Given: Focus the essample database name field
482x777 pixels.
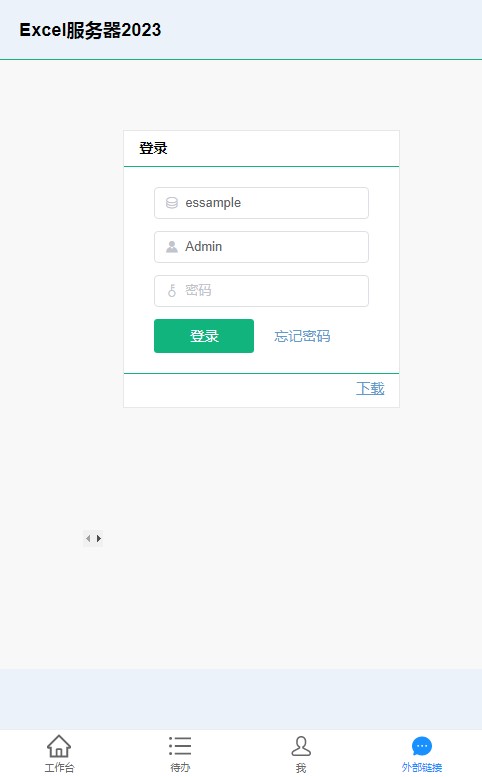Looking at the screenshot, I should click(261, 203).
